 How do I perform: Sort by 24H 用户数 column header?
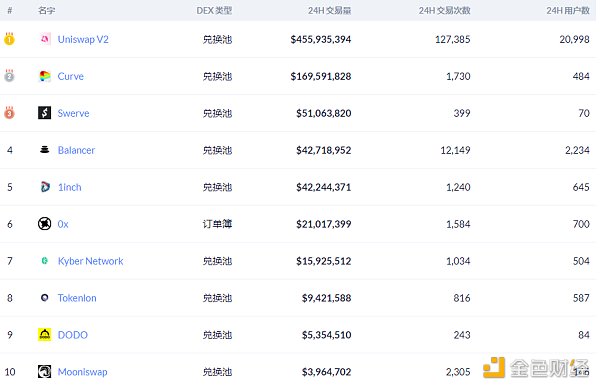point(568,11)
